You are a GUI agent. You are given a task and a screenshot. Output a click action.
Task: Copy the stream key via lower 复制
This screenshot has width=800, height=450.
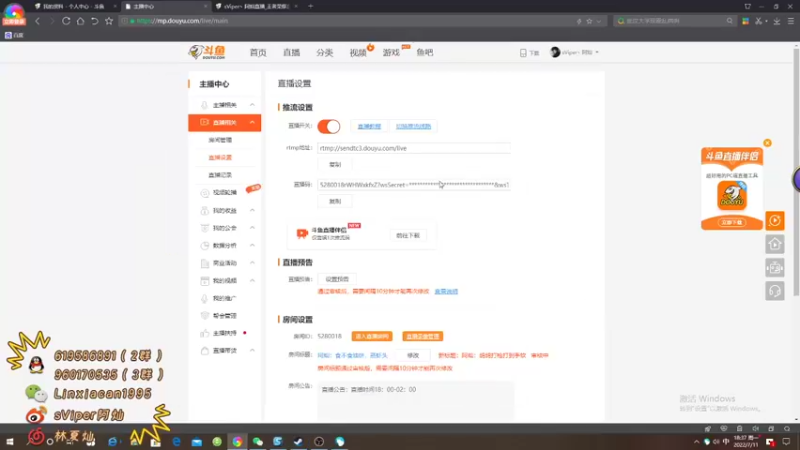click(x=335, y=201)
